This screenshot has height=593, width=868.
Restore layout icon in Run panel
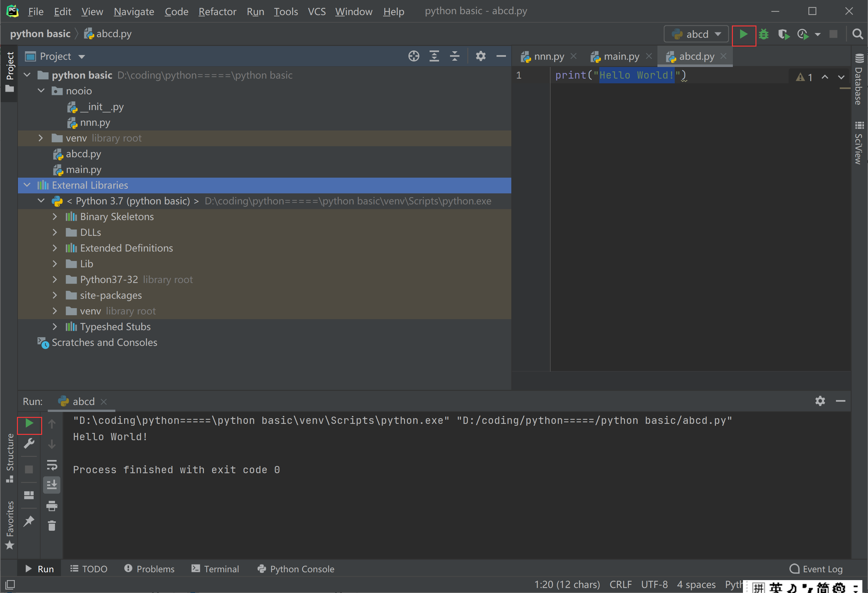tap(29, 495)
